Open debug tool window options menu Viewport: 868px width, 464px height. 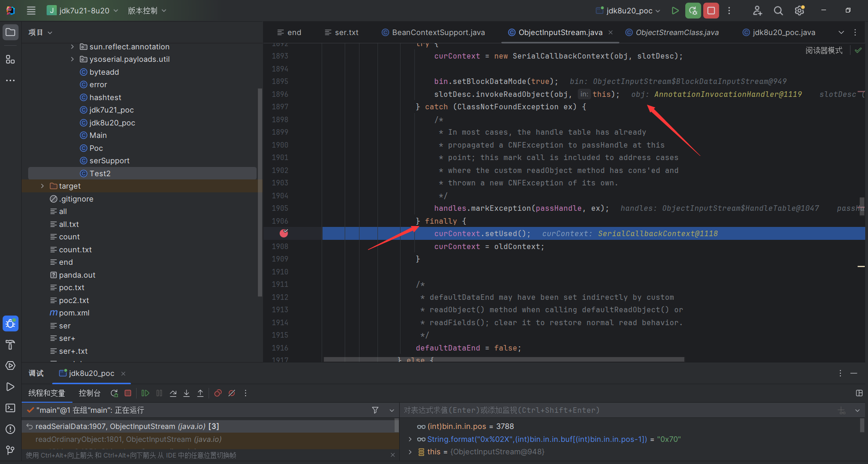(x=840, y=373)
